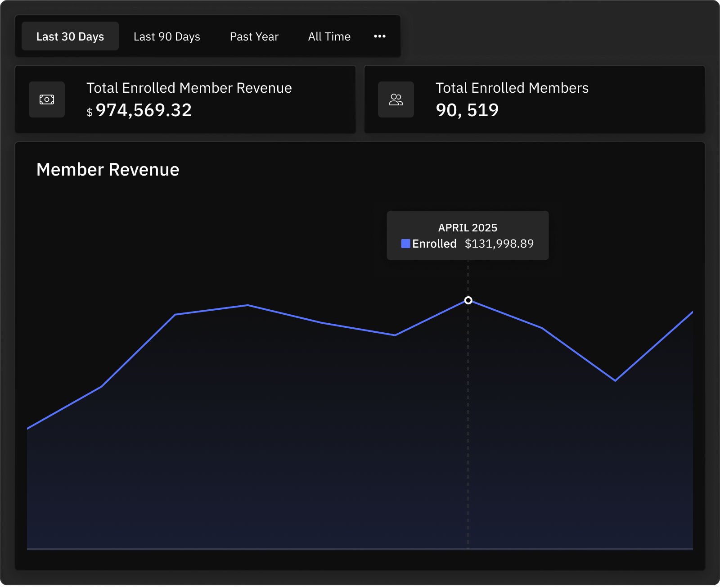Screen dimensions: 720x588
Task: Click the tooltip value $131,998.89
Action: (x=499, y=244)
